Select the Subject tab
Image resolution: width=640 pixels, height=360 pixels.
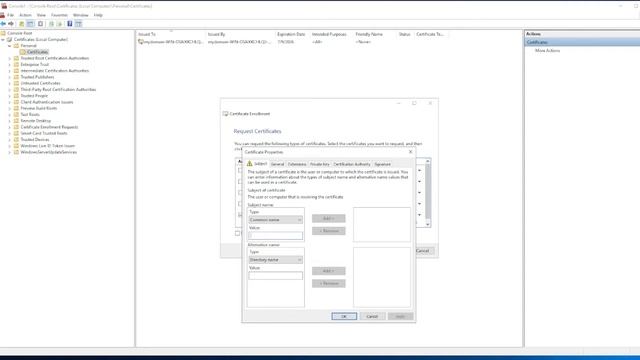pyautogui.click(x=257, y=164)
